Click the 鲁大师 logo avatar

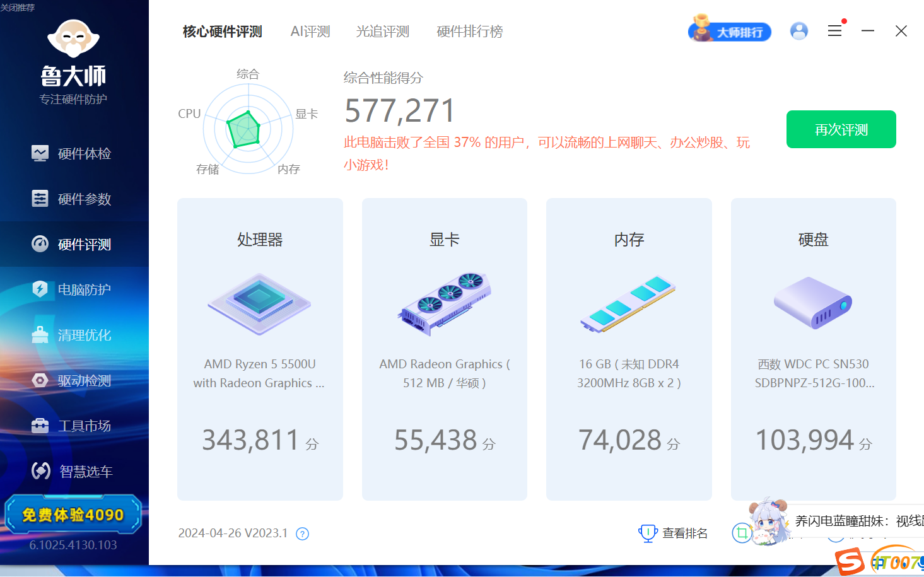pos(74,38)
